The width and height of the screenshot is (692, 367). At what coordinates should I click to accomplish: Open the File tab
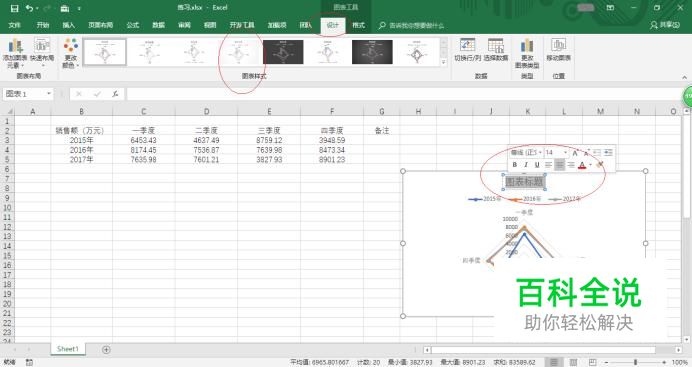coord(15,25)
